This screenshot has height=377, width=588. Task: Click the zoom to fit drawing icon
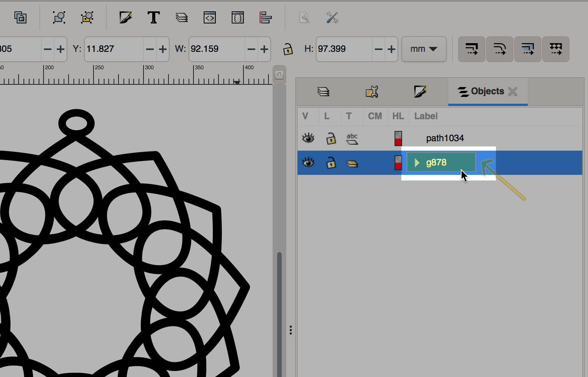[87, 18]
